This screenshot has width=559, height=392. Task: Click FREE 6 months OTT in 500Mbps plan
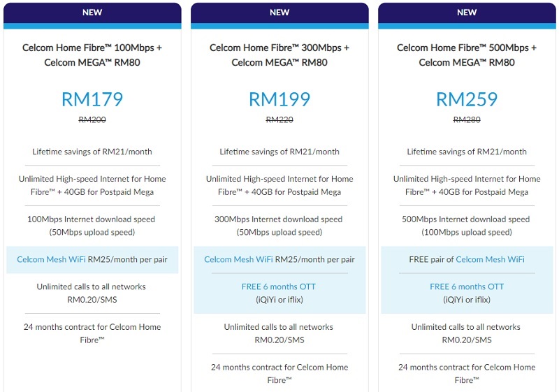pyautogui.click(x=467, y=286)
